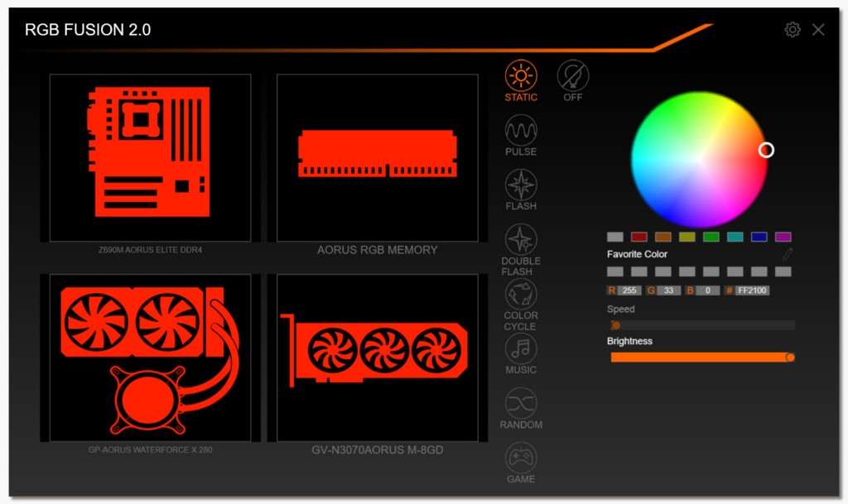Click the Brightness slider handle
This screenshot has width=848, height=504.
790,357
